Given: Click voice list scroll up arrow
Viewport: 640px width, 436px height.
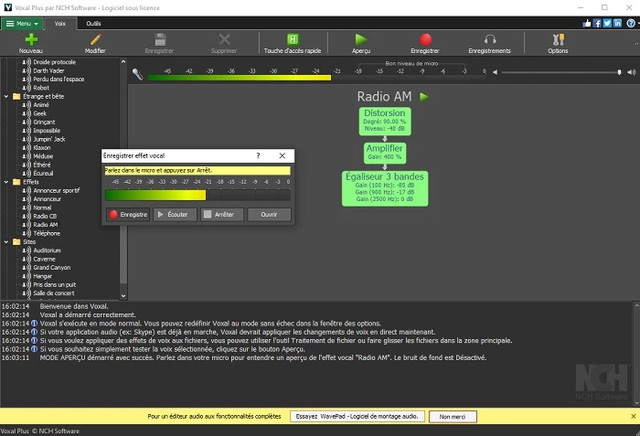Looking at the screenshot, I should pos(123,62).
